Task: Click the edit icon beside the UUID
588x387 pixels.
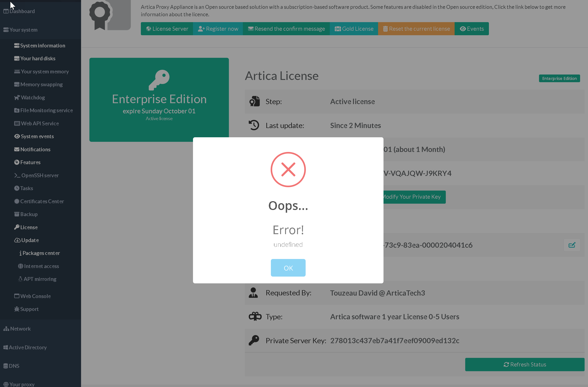Action: [572, 245]
